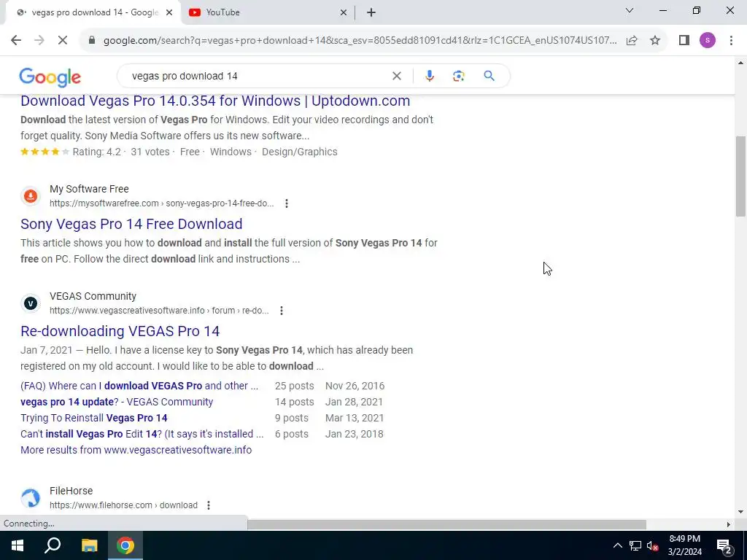The height and width of the screenshot is (560, 747).
Task: Click the horizontal scroll right arrow
Action: [x=729, y=524]
